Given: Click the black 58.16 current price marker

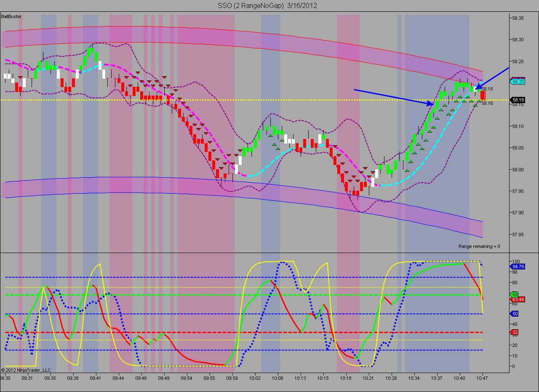Looking at the screenshot, I should (518, 100).
